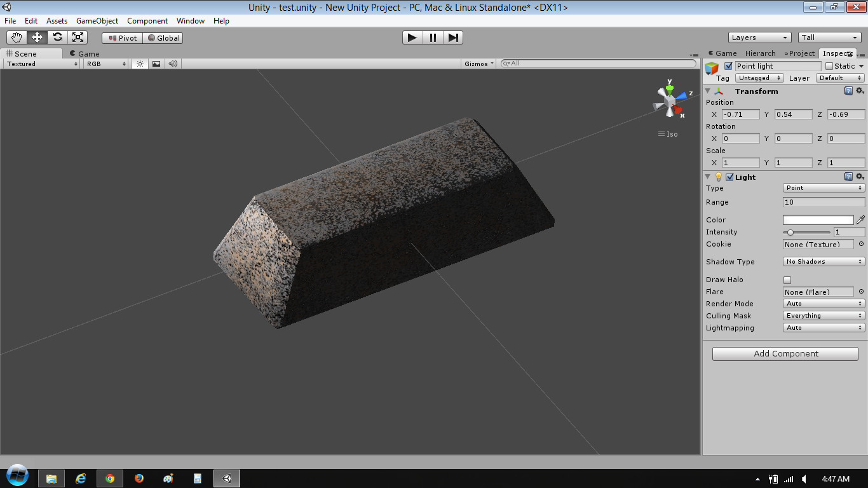868x488 pixels.
Task: Switch from Pivot to Center mode
Action: click(121, 37)
